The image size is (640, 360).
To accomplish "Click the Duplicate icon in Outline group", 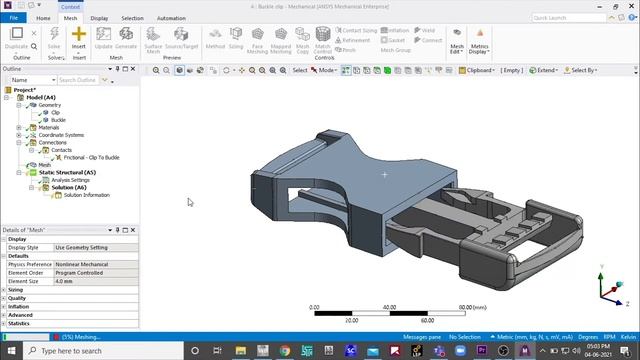I will point(16,33).
